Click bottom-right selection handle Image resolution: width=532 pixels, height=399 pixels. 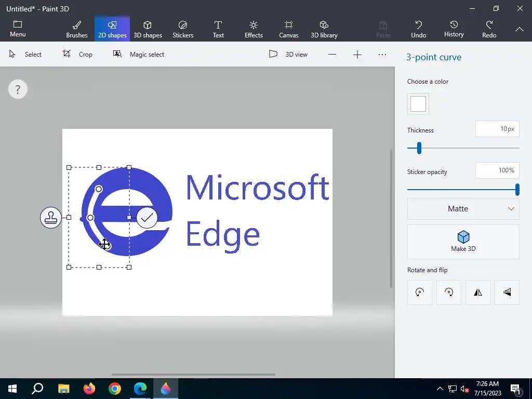tap(129, 268)
